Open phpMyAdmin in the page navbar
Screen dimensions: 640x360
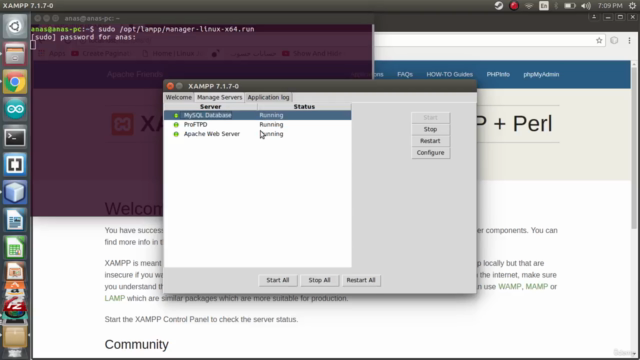pos(541,74)
